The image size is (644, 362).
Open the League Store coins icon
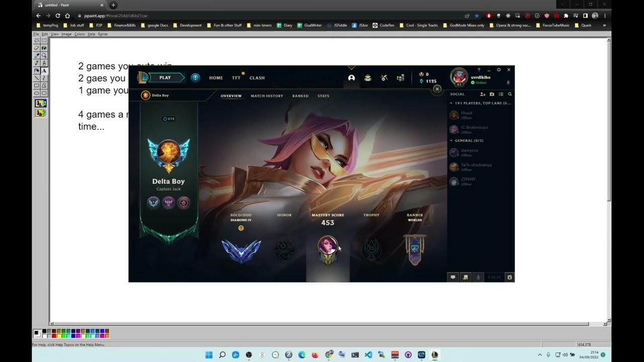400,78
